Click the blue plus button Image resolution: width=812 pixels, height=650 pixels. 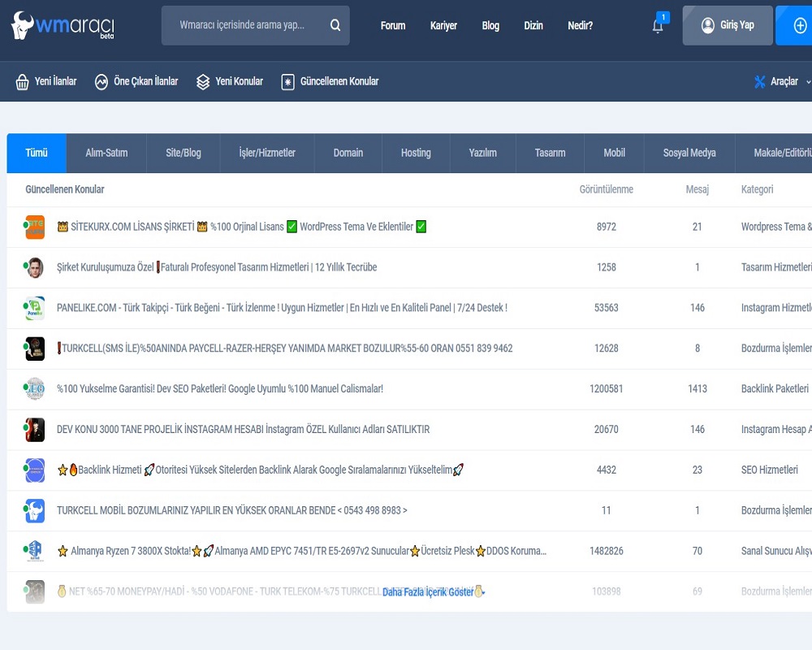pyautogui.click(x=800, y=25)
